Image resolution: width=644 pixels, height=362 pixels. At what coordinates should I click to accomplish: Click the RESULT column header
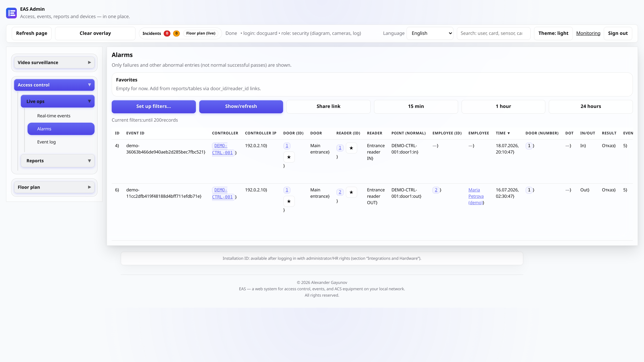(x=609, y=133)
